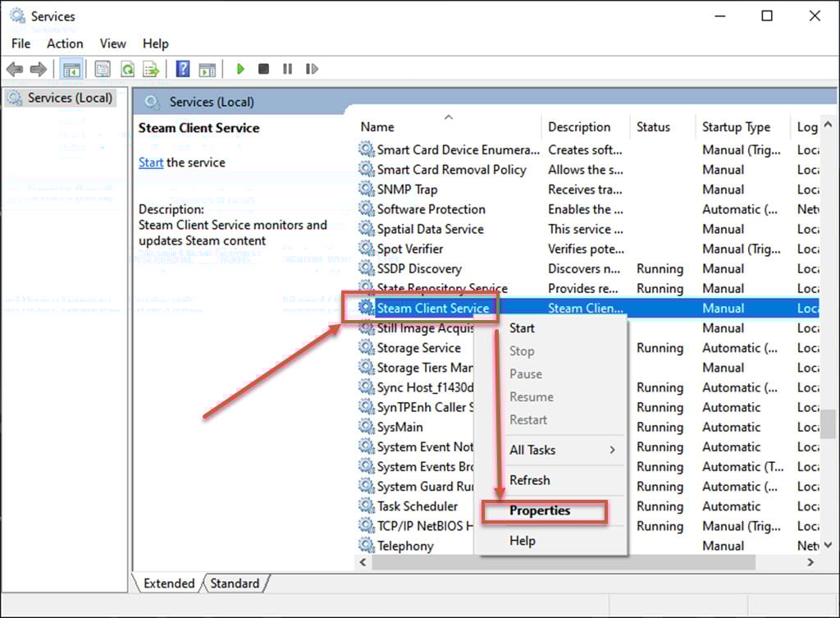Toggle Show/Hide Action Pane icon
Viewport: 840px width, 618px height.
208,69
